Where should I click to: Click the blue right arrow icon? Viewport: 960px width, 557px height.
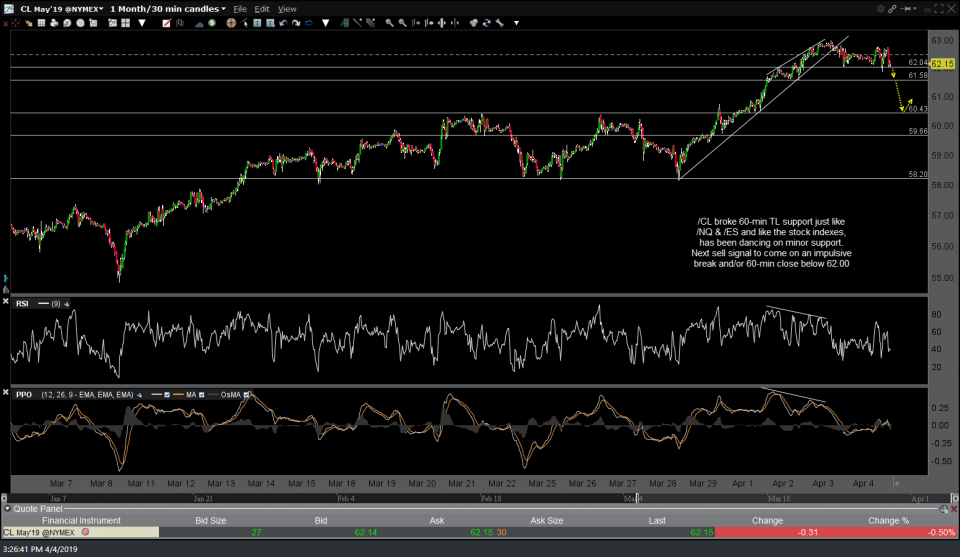point(309,23)
